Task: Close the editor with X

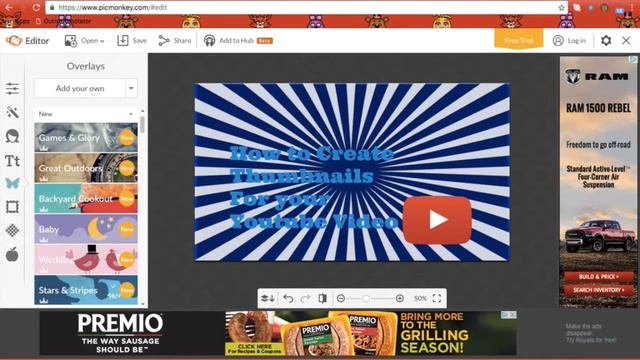Action: click(x=626, y=40)
